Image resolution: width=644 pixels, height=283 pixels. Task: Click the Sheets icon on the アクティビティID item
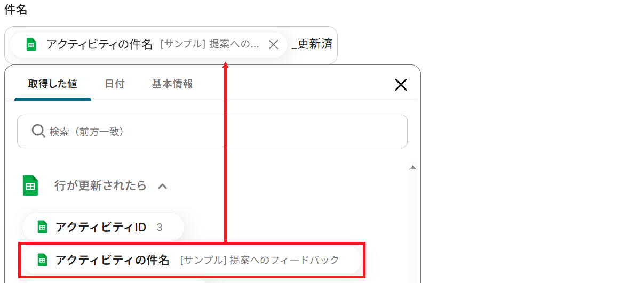coord(42,228)
